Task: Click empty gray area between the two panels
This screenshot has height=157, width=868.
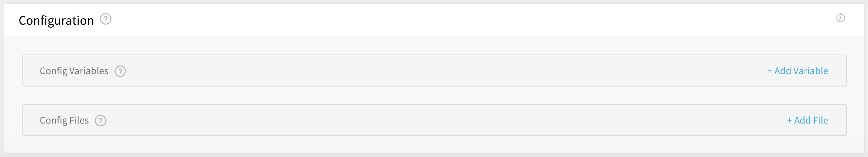Action: pyautogui.click(x=434, y=95)
